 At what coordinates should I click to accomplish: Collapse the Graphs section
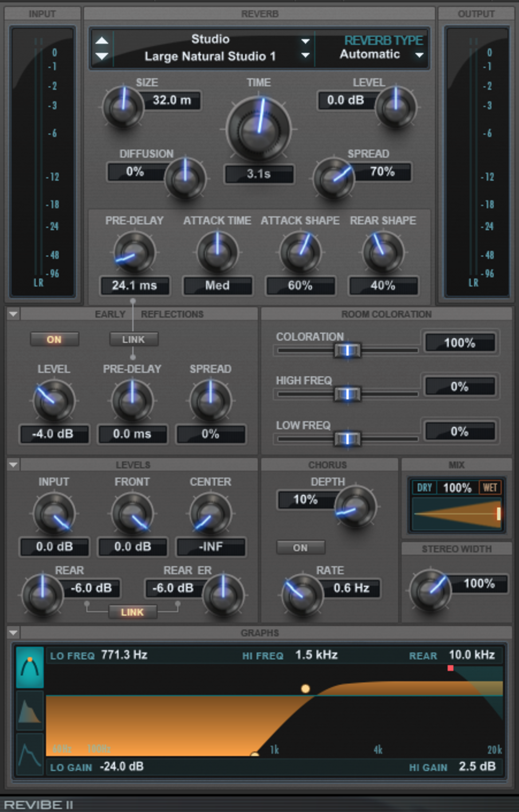tap(13, 633)
